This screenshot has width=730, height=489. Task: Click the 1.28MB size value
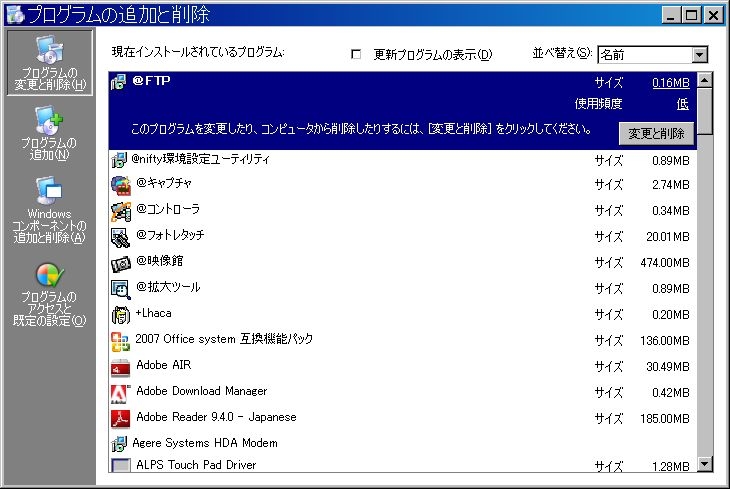(670, 466)
